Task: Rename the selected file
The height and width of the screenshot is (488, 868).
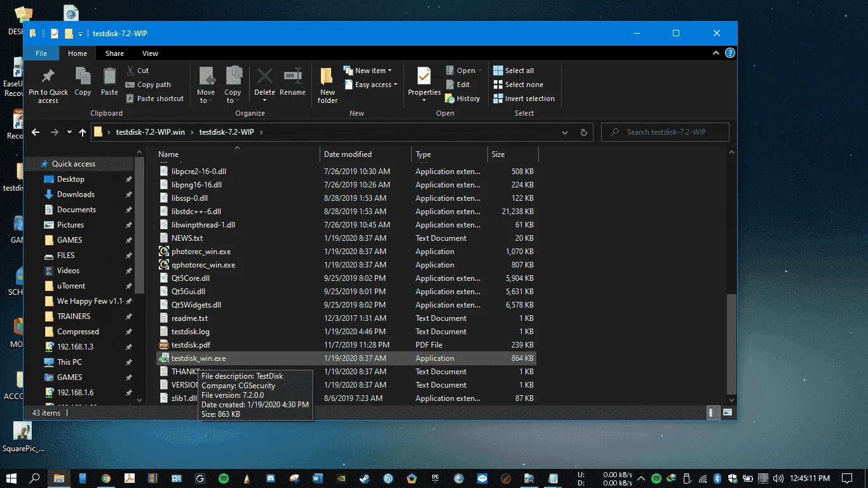Action: coord(292,81)
